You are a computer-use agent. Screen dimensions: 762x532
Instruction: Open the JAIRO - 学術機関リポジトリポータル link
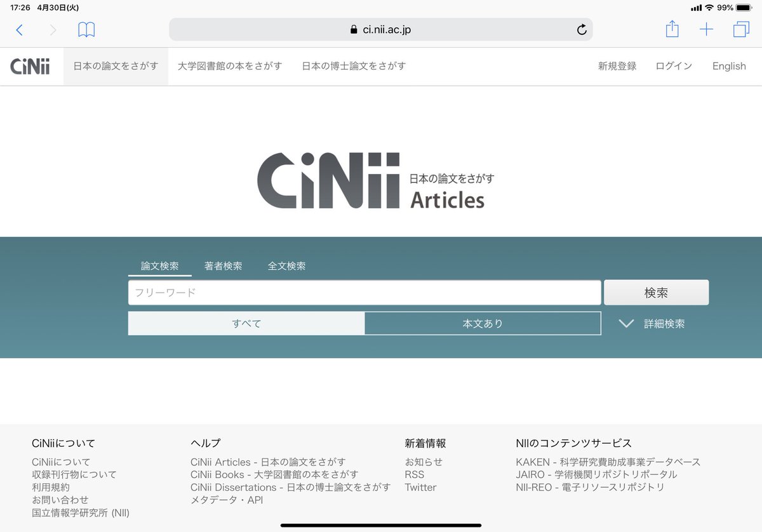[596, 474]
